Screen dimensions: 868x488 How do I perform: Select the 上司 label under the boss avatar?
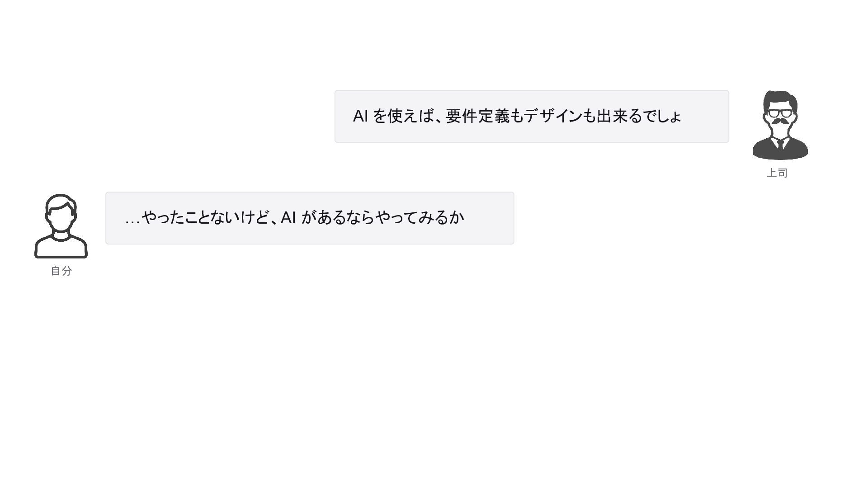[x=777, y=173]
